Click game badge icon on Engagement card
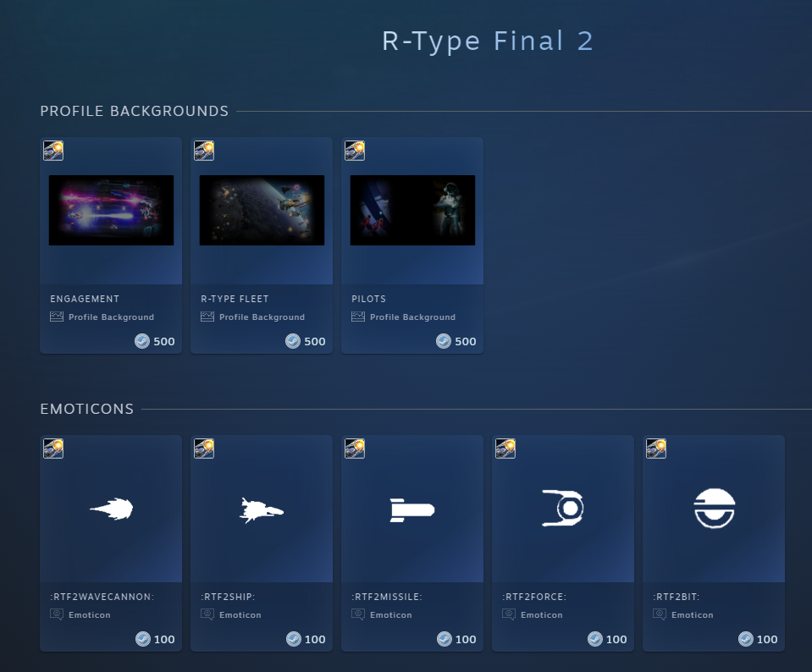The width and height of the screenshot is (812, 672). (x=53, y=151)
